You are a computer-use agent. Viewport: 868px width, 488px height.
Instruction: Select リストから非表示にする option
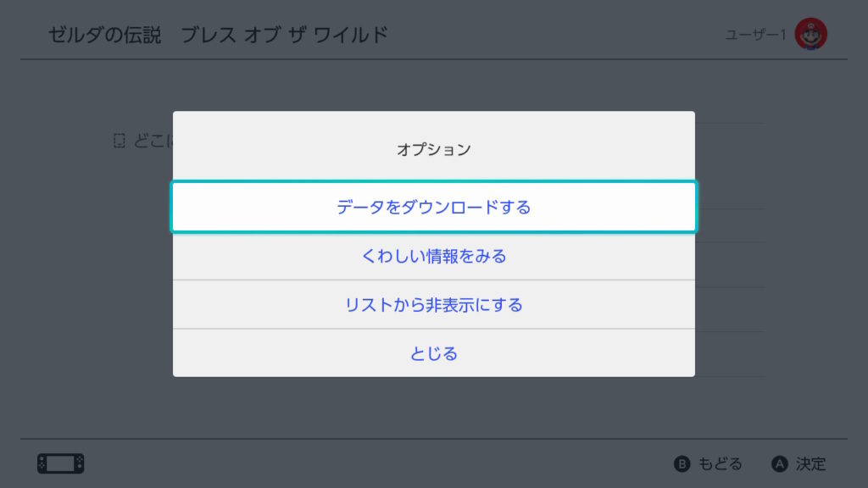[x=433, y=304]
